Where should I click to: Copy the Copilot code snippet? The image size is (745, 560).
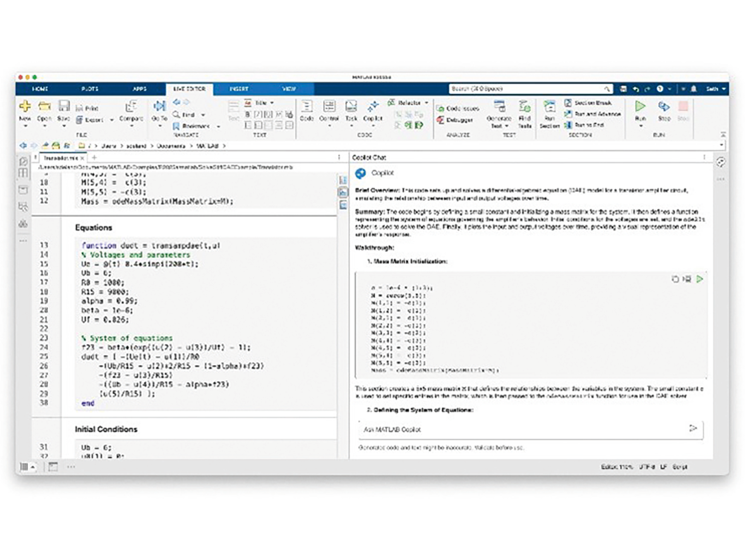click(675, 279)
